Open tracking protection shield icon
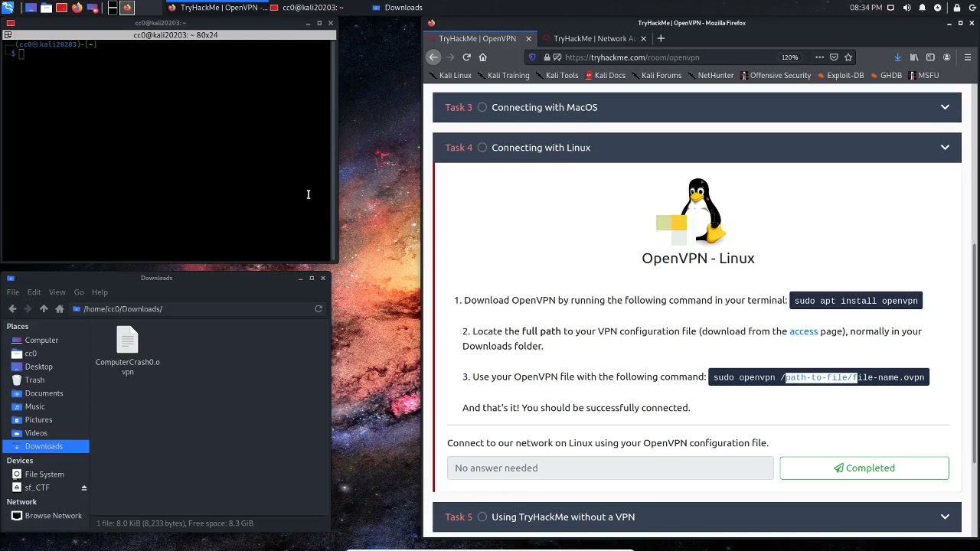The image size is (980, 551). 532,57
